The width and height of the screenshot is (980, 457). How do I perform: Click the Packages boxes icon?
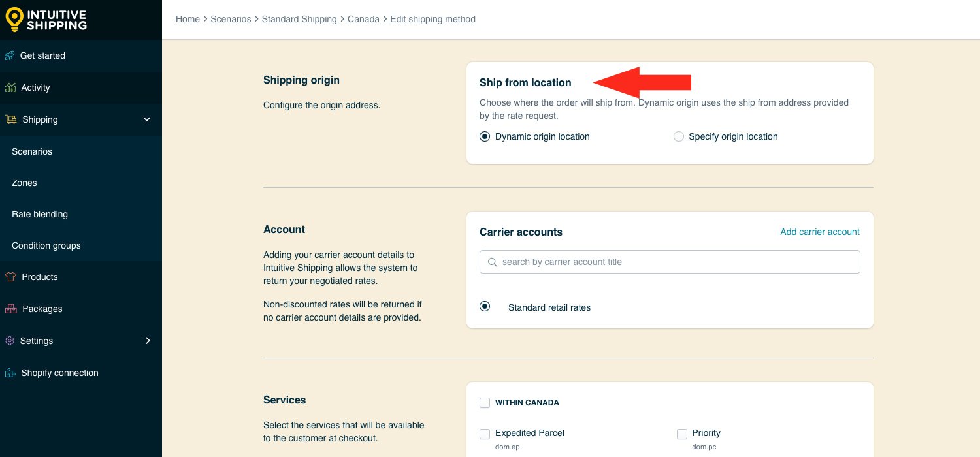pos(11,309)
